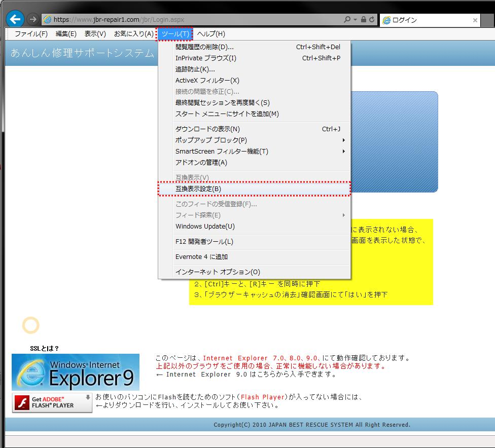Screen dimensions: 495x448
Task: Open アドオンの管理(A) from menu
Action: click(255, 163)
